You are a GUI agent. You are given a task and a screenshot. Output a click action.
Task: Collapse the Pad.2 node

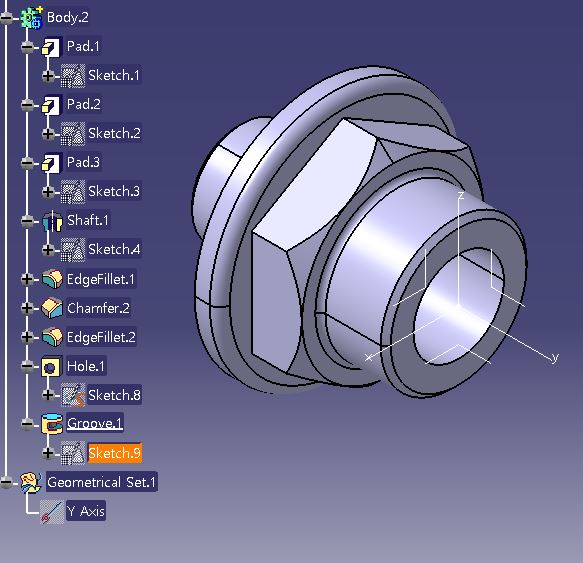[28, 105]
